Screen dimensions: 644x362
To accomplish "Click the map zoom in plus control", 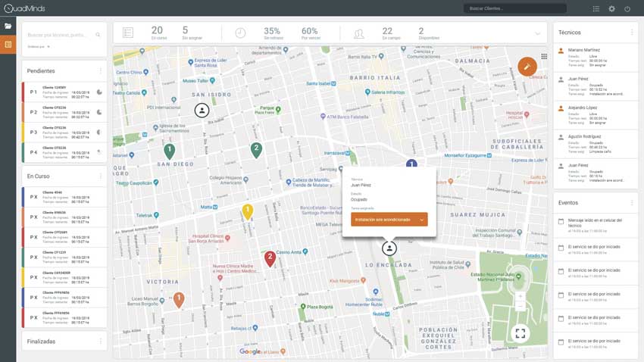I will pyautogui.click(x=520, y=296).
